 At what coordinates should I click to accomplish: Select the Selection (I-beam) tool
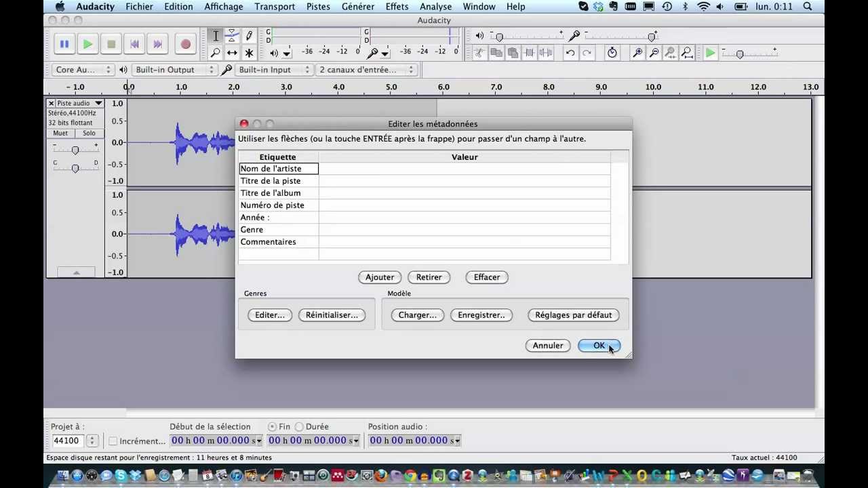click(x=216, y=36)
